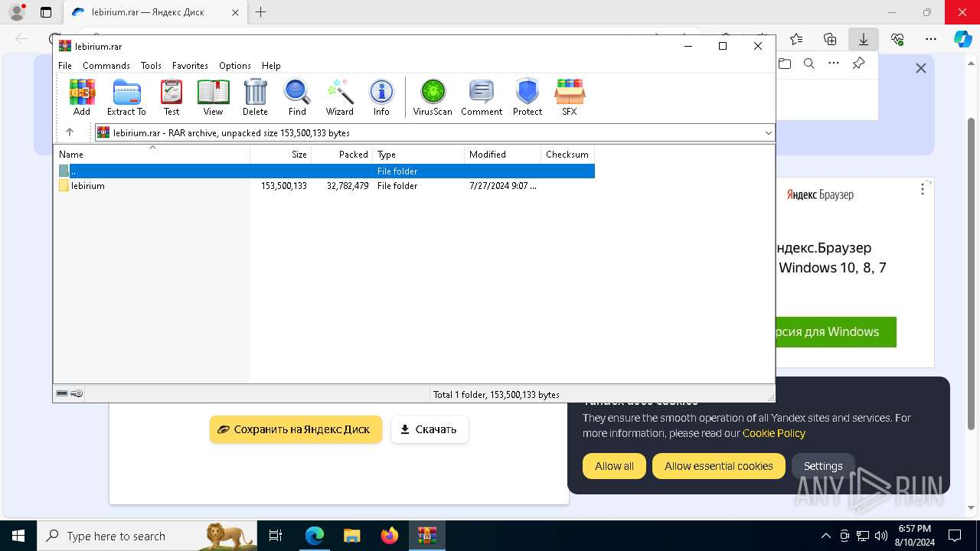Open Edge Collections icon
This screenshot has height=551, width=980.
(830, 39)
